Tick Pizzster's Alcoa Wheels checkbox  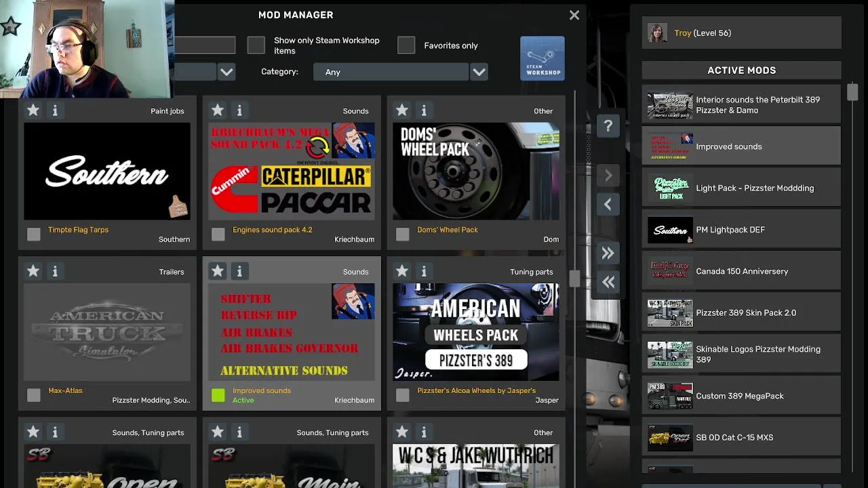tap(402, 394)
